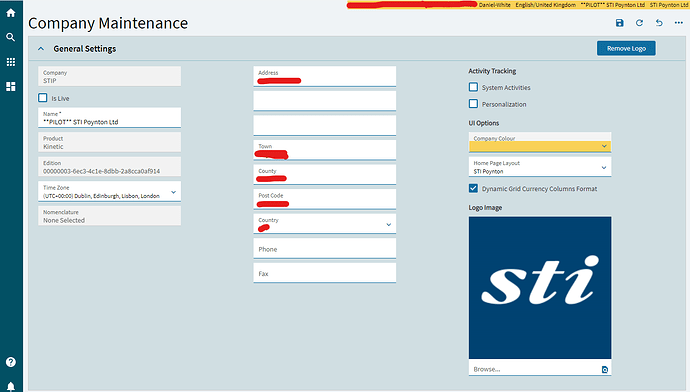Save the company record with the disk icon
690x392 pixels.
point(620,23)
